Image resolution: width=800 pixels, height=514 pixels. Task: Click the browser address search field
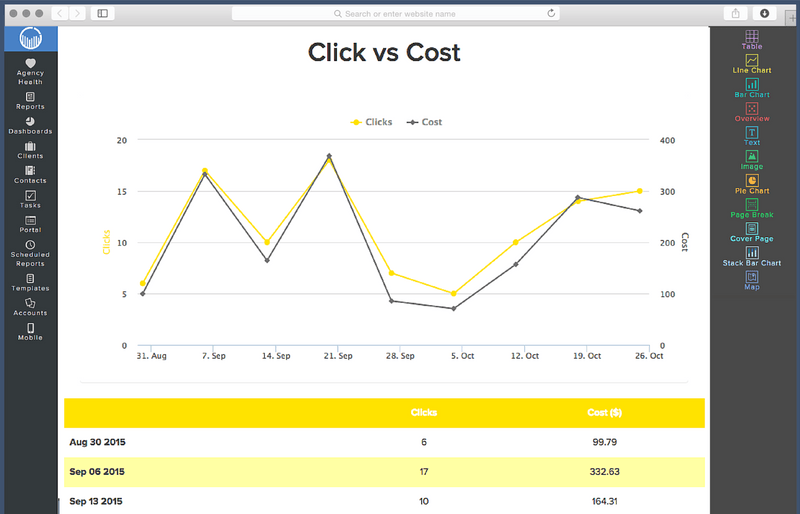tap(395, 14)
